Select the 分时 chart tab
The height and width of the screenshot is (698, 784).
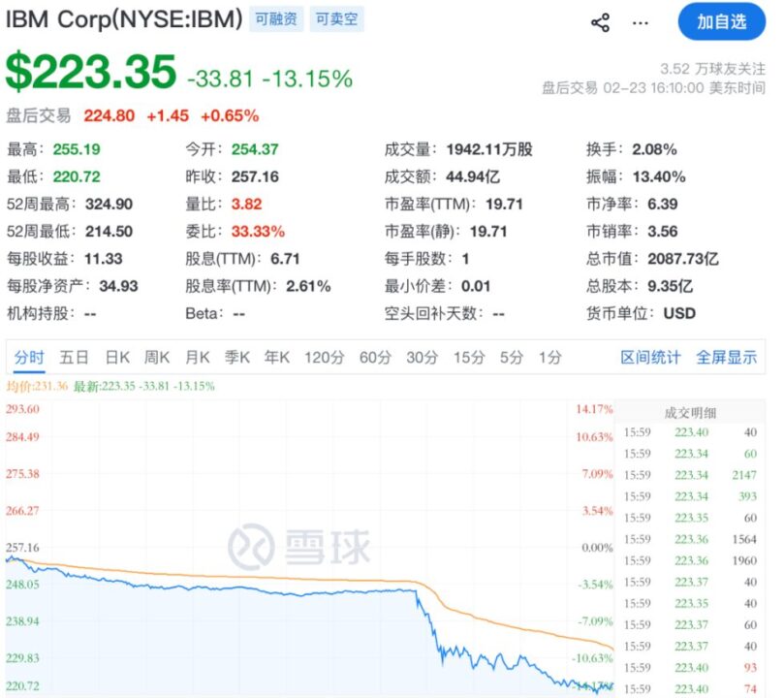pyautogui.click(x=29, y=357)
